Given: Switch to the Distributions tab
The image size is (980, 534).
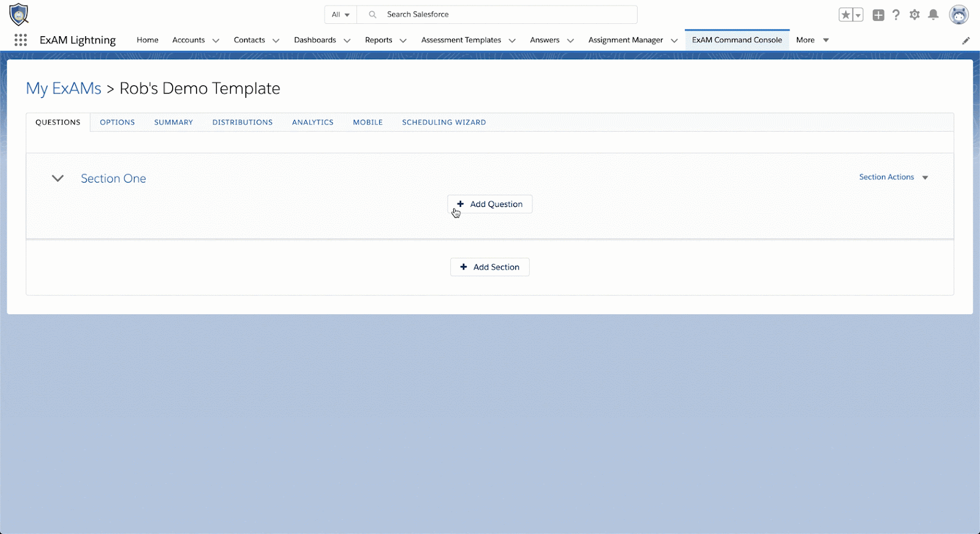Looking at the screenshot, I should pos(243,122).
